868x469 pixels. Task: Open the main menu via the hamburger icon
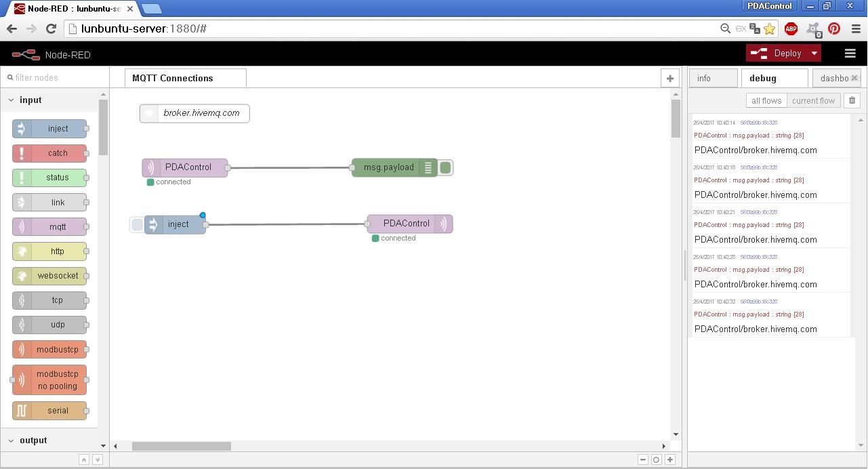tap(850, 53)
